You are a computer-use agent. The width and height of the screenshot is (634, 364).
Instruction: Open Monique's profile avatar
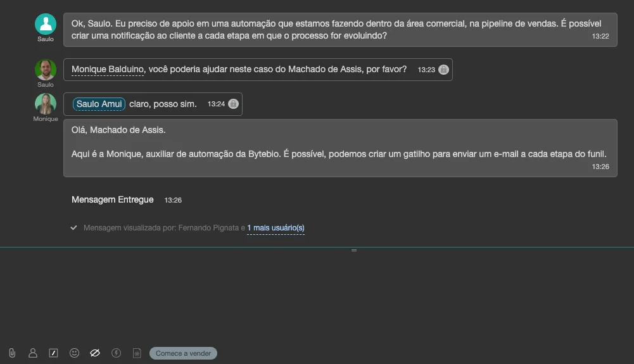[x=46, y=104]
